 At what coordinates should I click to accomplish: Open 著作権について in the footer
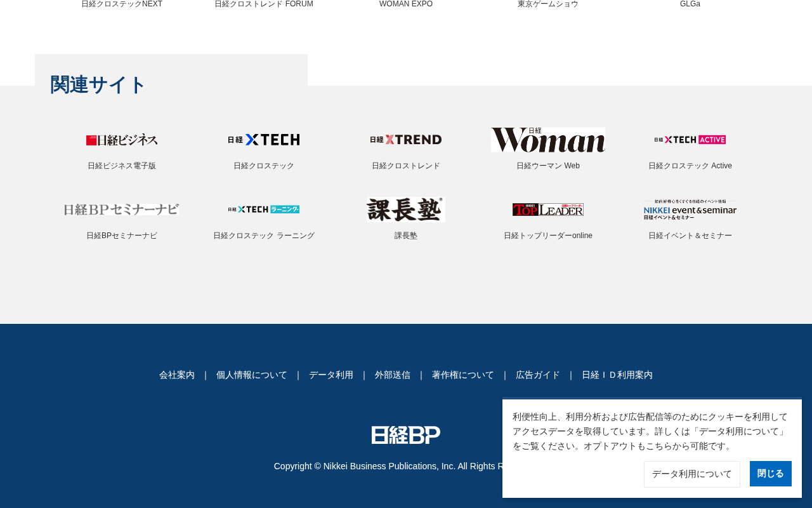click(463, 375)
